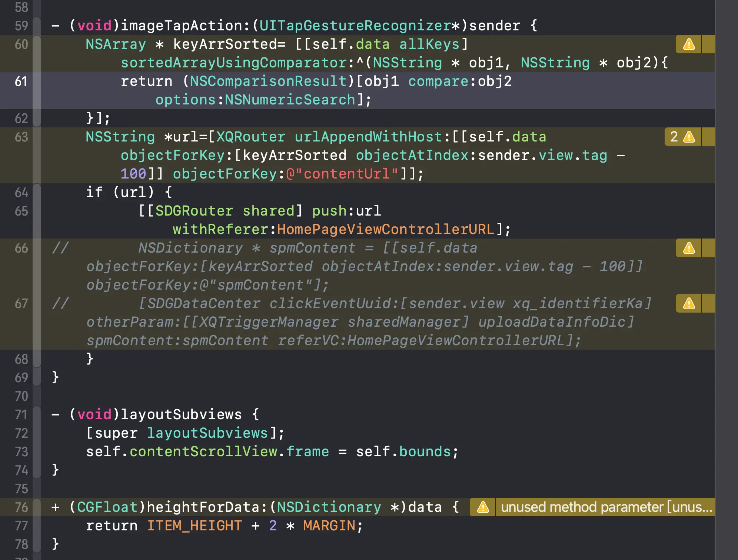Toggle a breakpoint on line 73
Viewport: 738px width, 560px height.
pos(21,452)
